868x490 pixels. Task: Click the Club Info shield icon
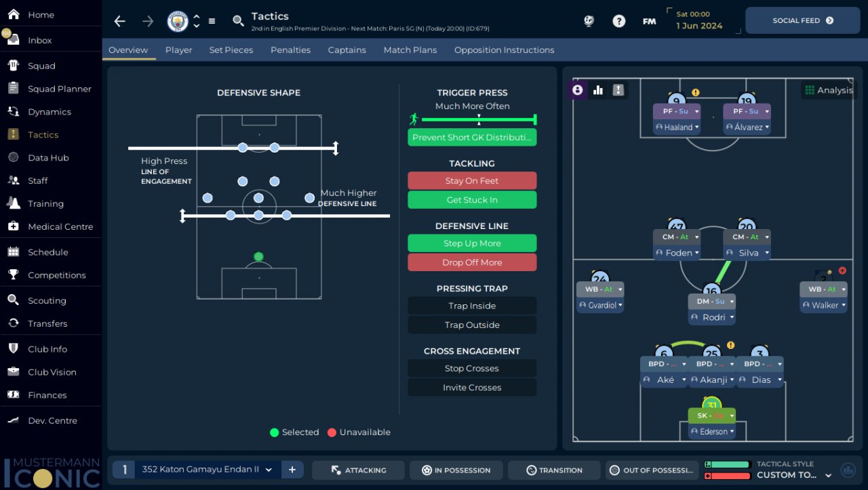click(x=14, y=349)
